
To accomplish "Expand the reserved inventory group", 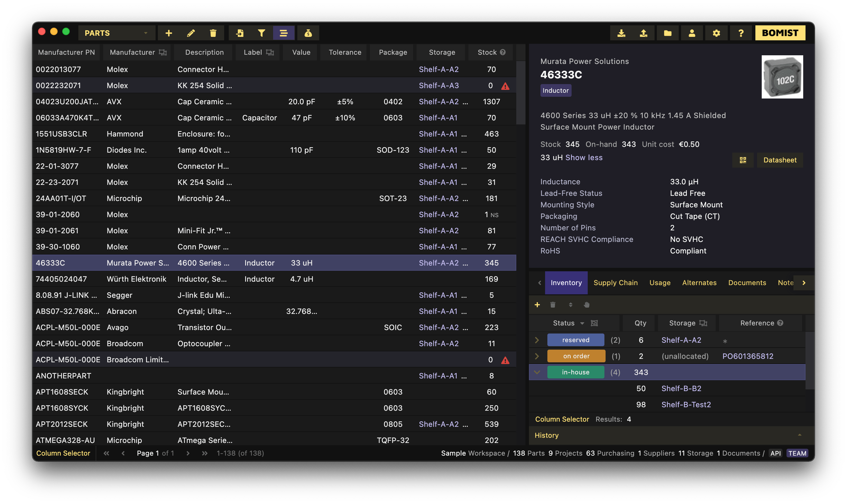I will pos(537,340).
